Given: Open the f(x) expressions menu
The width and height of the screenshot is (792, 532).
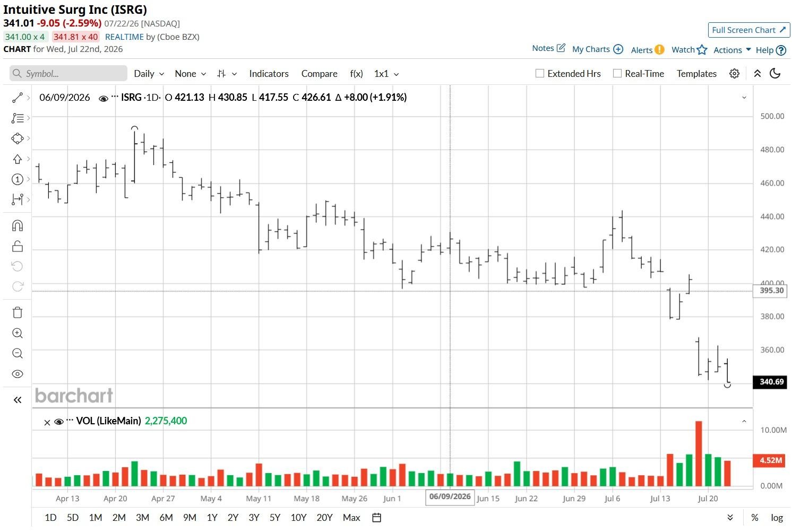Looking at the screenshot, I should 357,74.
